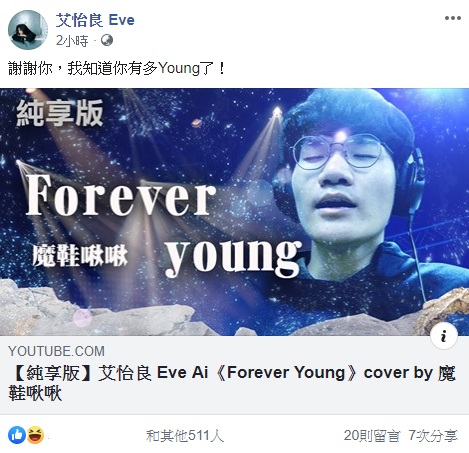Open the 【純享版】艾怡良 Eve Ai link title
The width and height of the screenshot is (469, 453).
point(232,383)
